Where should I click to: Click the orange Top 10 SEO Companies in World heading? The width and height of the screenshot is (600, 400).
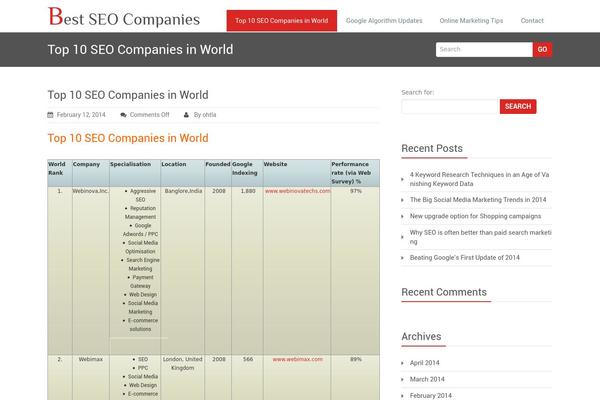coord(128,138)
